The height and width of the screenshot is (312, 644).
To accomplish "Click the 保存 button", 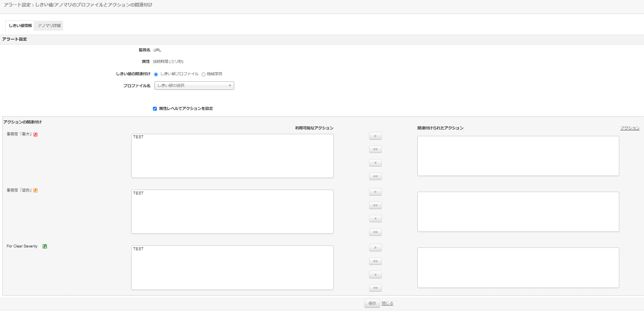I will point(372,304).
